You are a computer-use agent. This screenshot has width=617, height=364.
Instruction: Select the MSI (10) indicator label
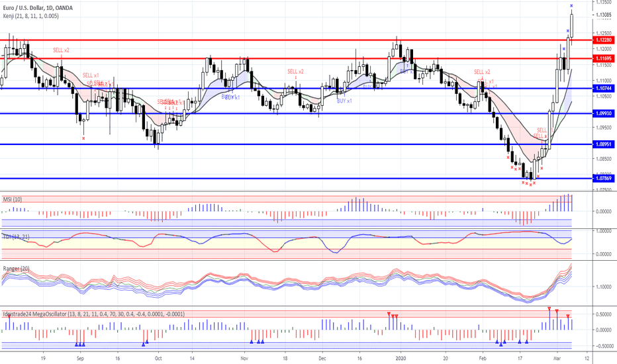13,199
